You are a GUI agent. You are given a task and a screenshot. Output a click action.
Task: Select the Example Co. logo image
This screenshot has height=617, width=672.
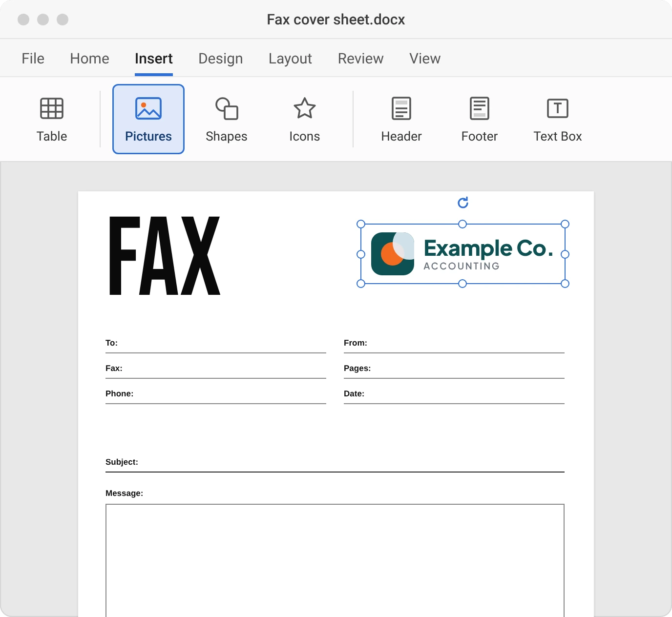click(x=463, y=254)
